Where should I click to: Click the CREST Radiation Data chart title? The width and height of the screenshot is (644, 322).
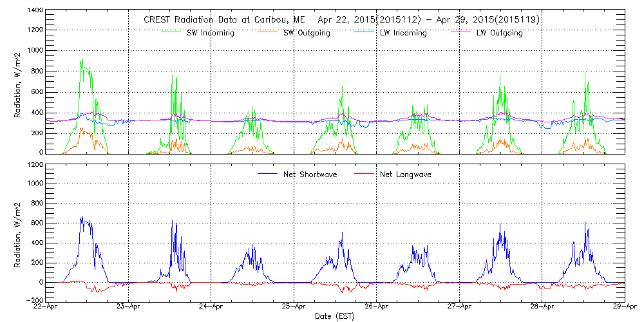point(342,20)
